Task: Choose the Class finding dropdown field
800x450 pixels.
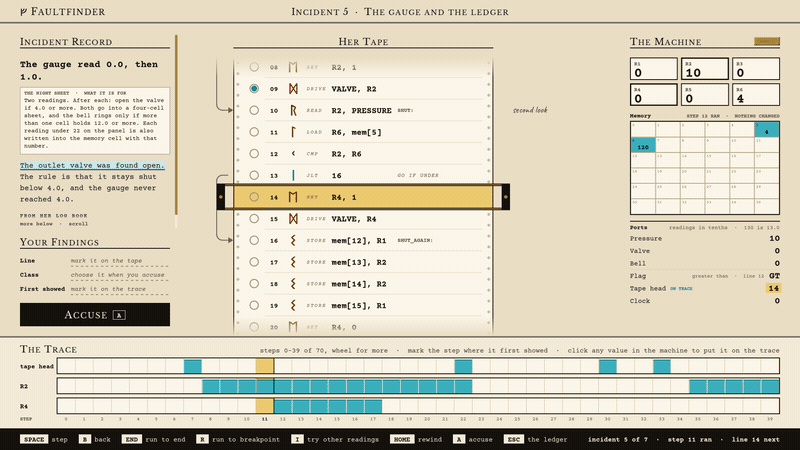Action: pos(119,275)
